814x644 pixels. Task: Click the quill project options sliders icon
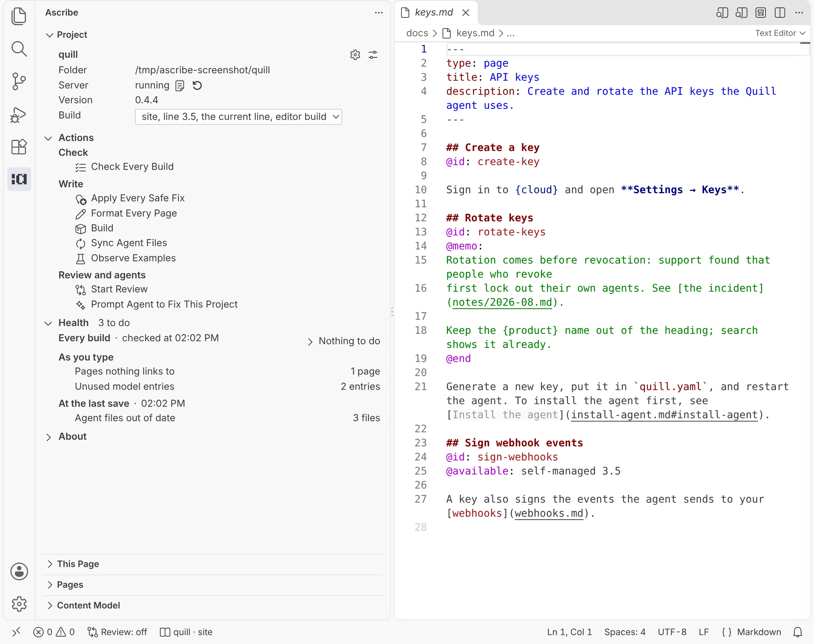coord(373,55)
